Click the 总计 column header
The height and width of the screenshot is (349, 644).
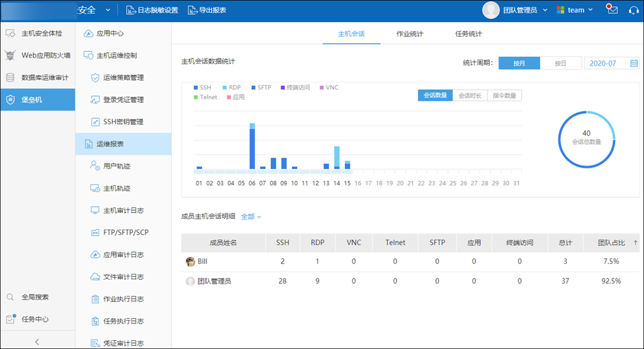pos(565,243)
